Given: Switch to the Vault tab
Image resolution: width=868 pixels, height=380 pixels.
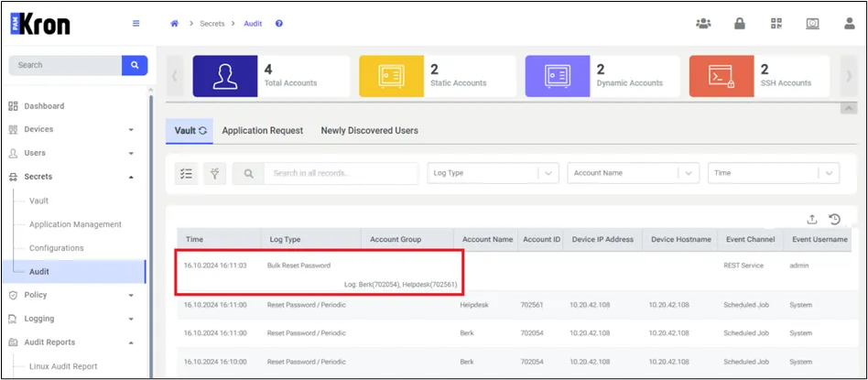Looking at the screenshot, I should 190,131.
